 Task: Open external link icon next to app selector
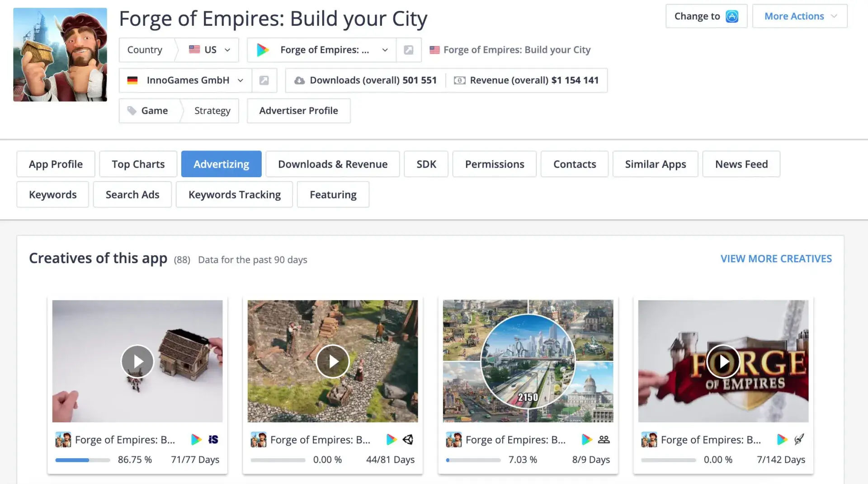pyautogui.click(x=408, y=50)
